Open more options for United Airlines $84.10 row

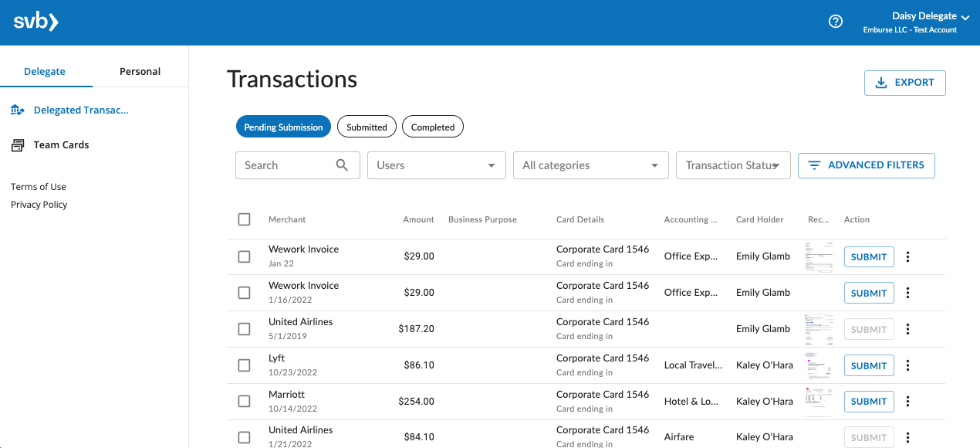click(x=907, y=437)
